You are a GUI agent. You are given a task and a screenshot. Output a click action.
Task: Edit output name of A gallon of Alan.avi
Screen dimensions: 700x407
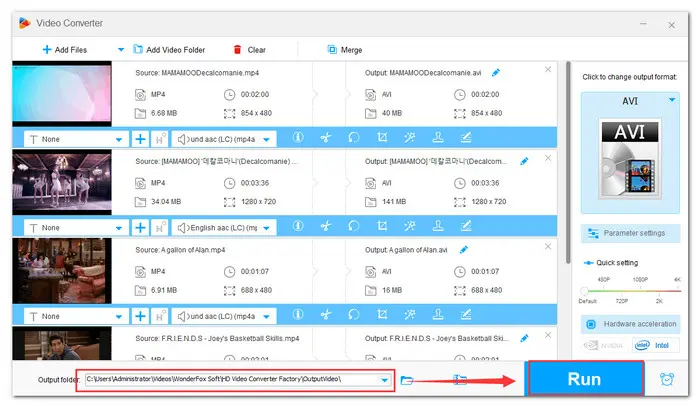tap(464, 249)
